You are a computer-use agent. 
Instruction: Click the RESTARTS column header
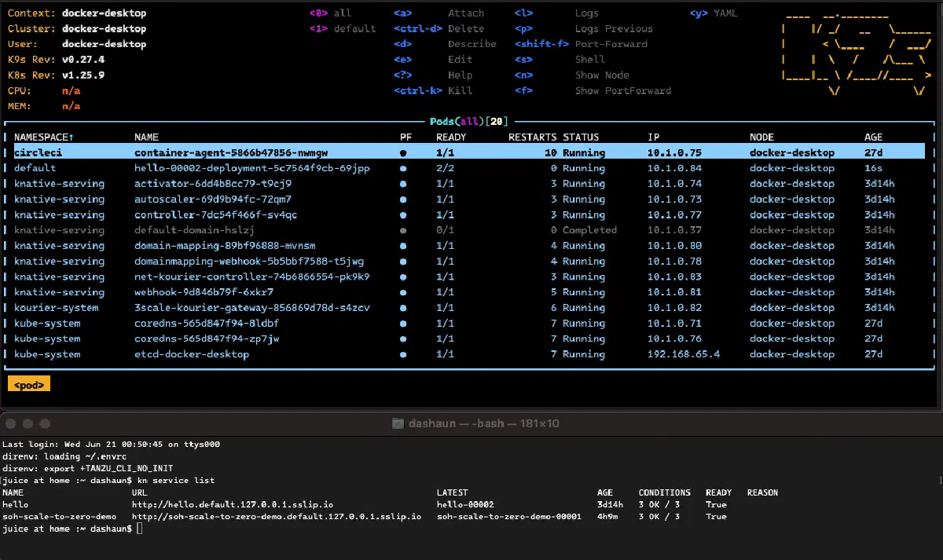[x=533, y=137]
